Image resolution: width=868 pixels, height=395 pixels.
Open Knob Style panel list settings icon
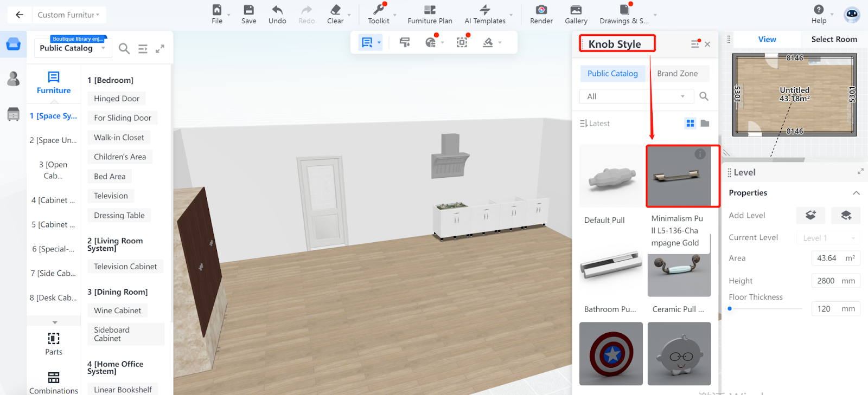click(695, 44)
